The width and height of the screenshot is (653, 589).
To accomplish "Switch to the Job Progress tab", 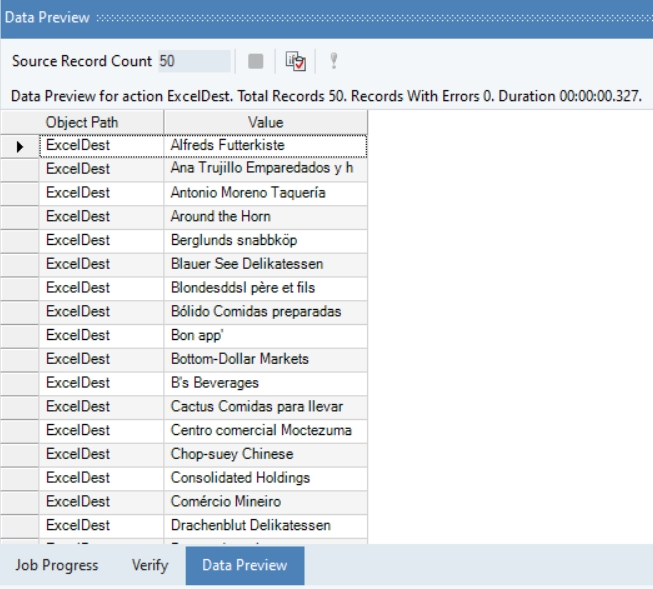I will pyautogui.click(x=57, y=565).
